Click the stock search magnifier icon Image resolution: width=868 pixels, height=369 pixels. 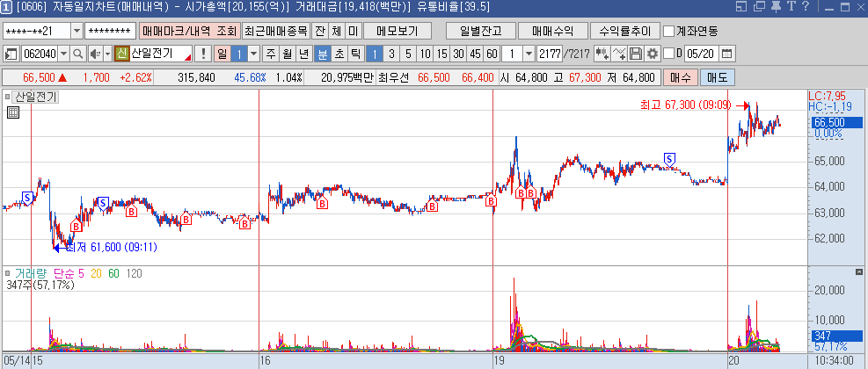pyautogui.click(x=77, y=54)
